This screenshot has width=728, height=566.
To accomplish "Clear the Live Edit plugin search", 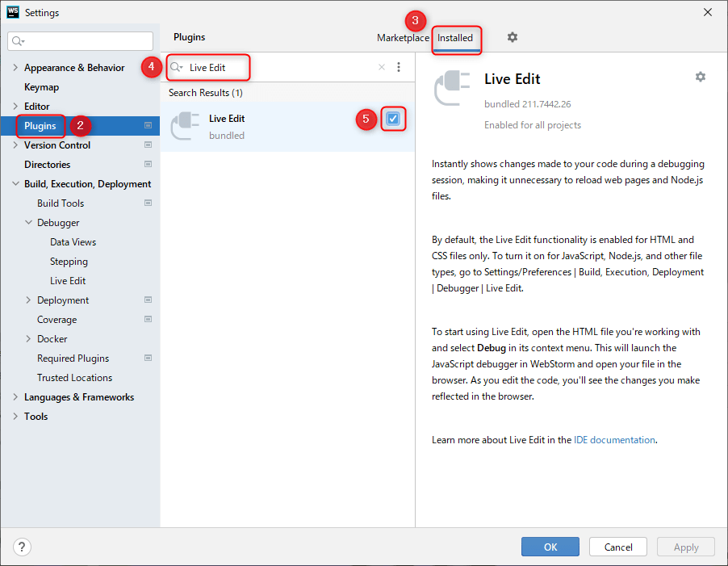I will pyautogui.click(x=382, y=67).
